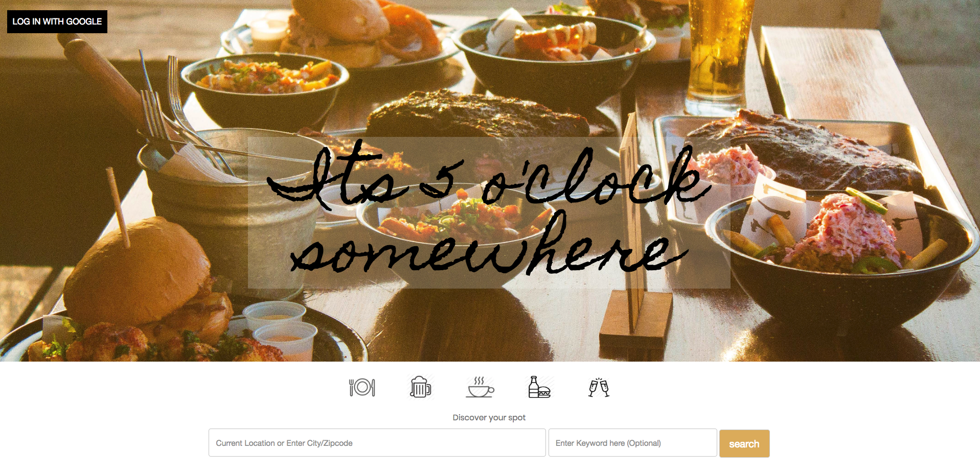The image size is (980, 475).
Task: Select the plate and cutlery restaurant icon
Action: click(362, 387)
